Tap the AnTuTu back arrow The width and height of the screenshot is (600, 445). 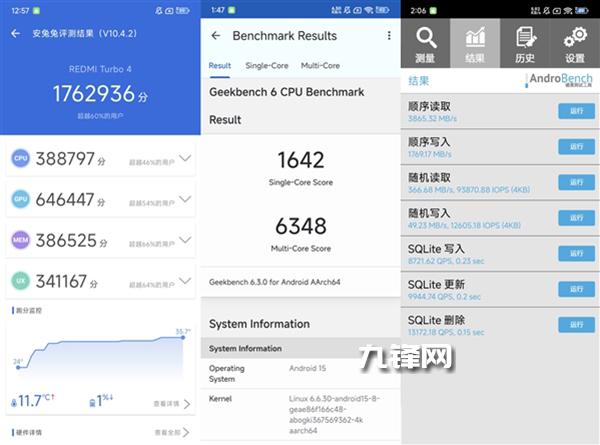click(x=15, y=33)
